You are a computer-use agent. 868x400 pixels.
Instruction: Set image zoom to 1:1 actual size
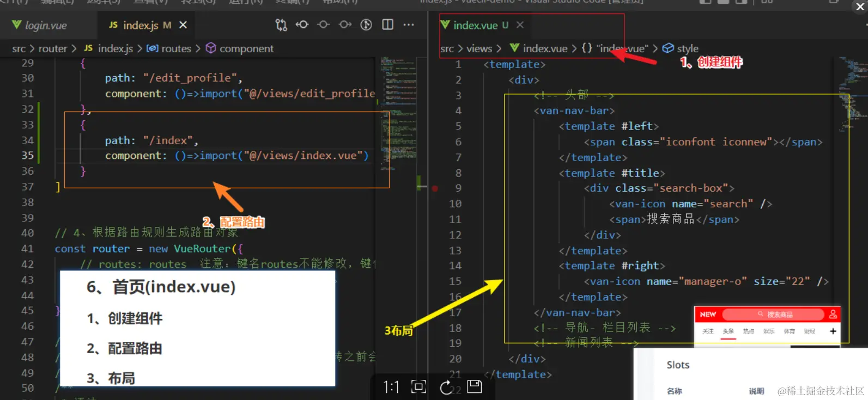point(391,387)
